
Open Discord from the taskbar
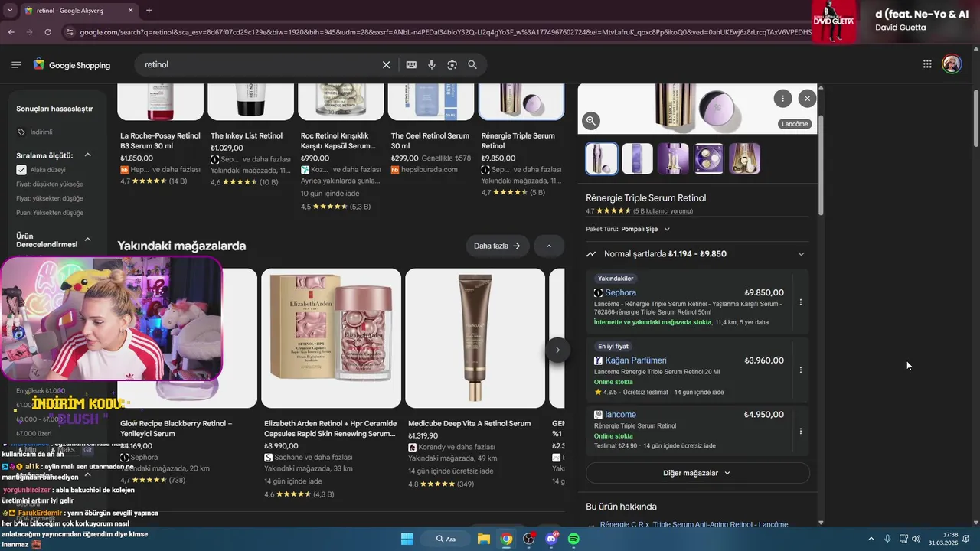[x=551, y=539]
